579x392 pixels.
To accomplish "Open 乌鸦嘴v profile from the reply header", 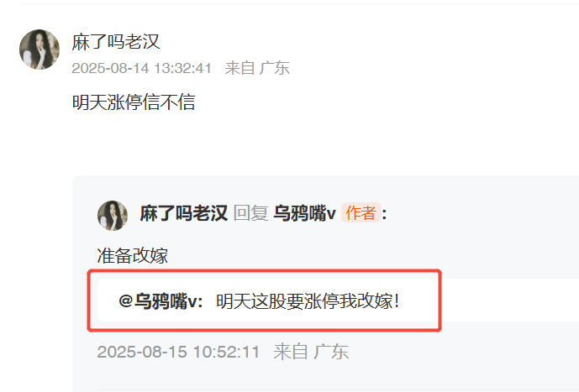I will tap(305, 213).
